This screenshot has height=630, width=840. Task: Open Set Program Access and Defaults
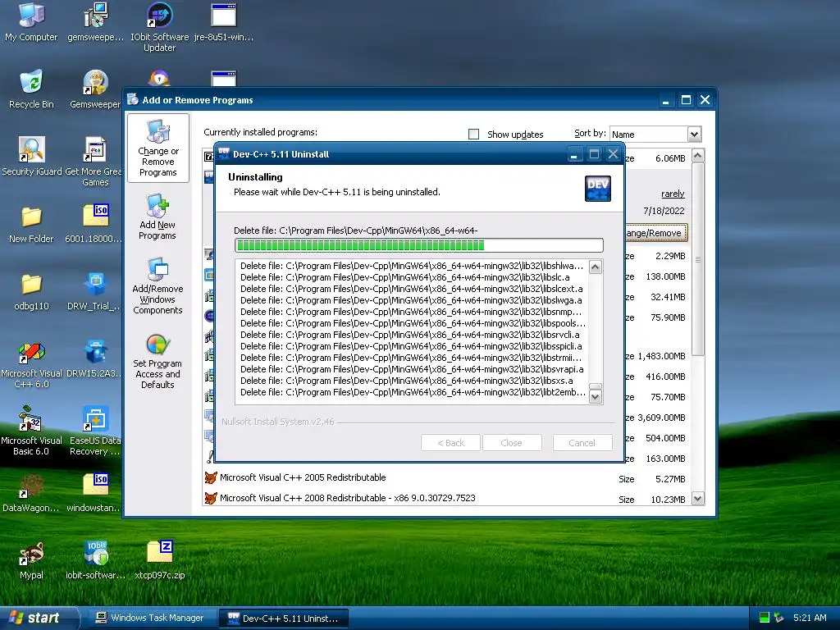(157, 362)
